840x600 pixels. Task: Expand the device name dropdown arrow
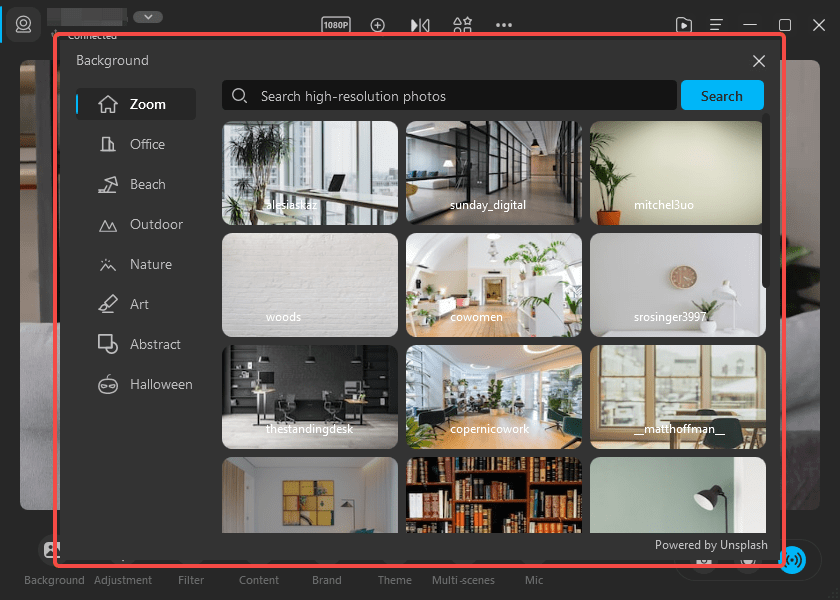(x=148, y=17)
